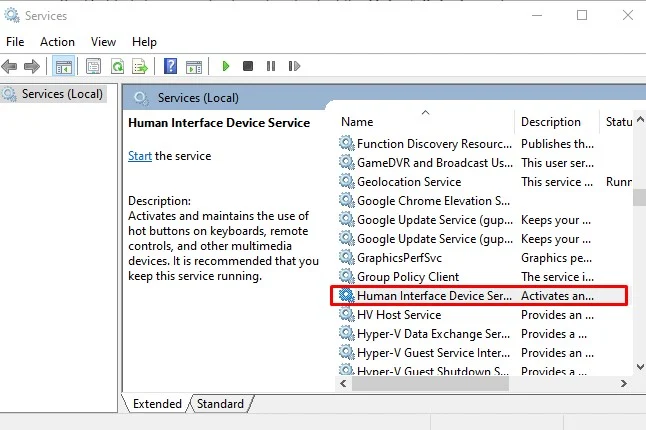Click the horizontal scrollbar right arrow
Viewport: 646px width, 430px height.
624,383
